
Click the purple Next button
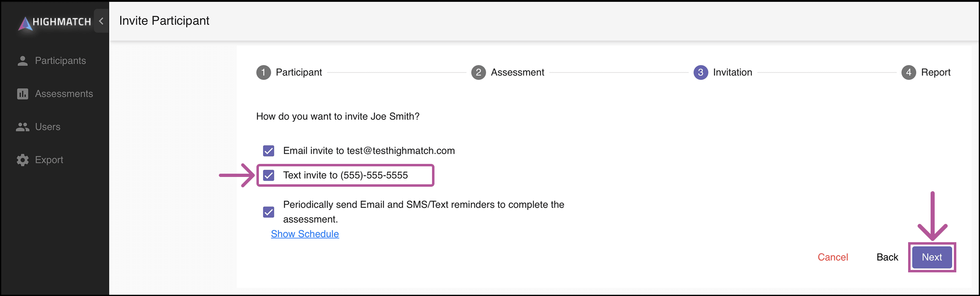click(932, 257)
